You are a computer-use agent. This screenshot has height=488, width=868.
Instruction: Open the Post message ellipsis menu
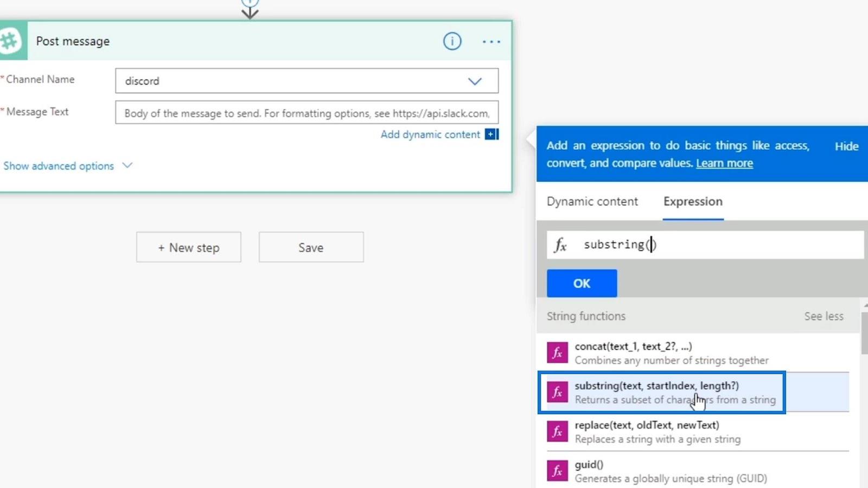click(x=492, y=42)
